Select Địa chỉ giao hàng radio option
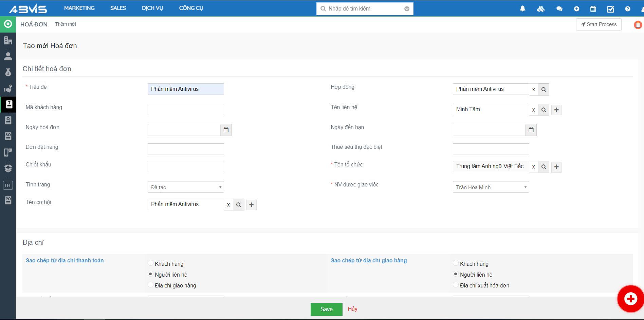 tap(150, 285)
